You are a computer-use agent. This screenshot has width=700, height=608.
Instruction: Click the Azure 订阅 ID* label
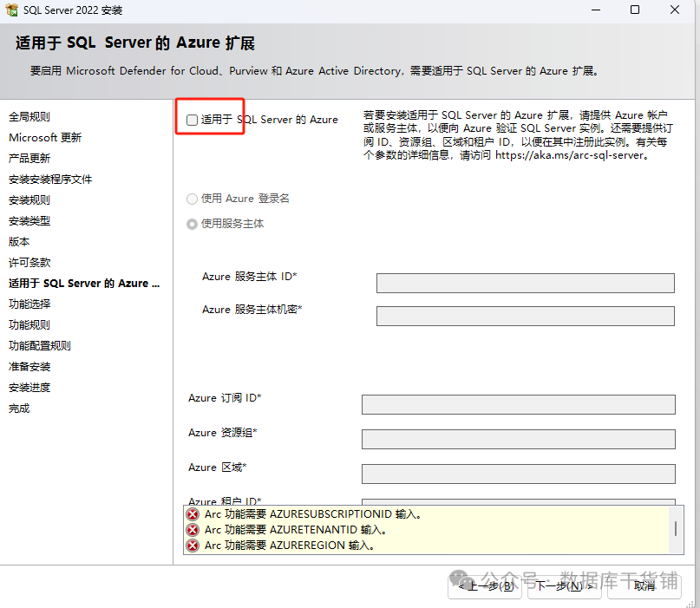coord(225,398)
